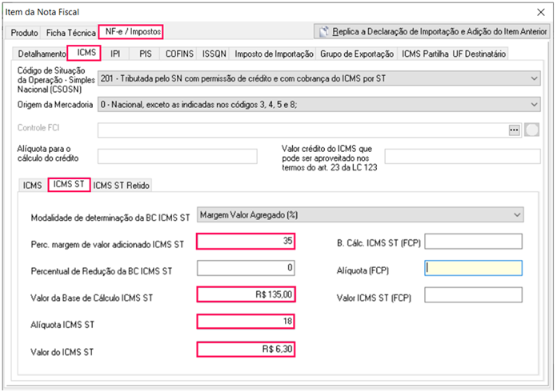
Task: Open the Ficha Técnica tab
Action: click(x=70, y=33)
